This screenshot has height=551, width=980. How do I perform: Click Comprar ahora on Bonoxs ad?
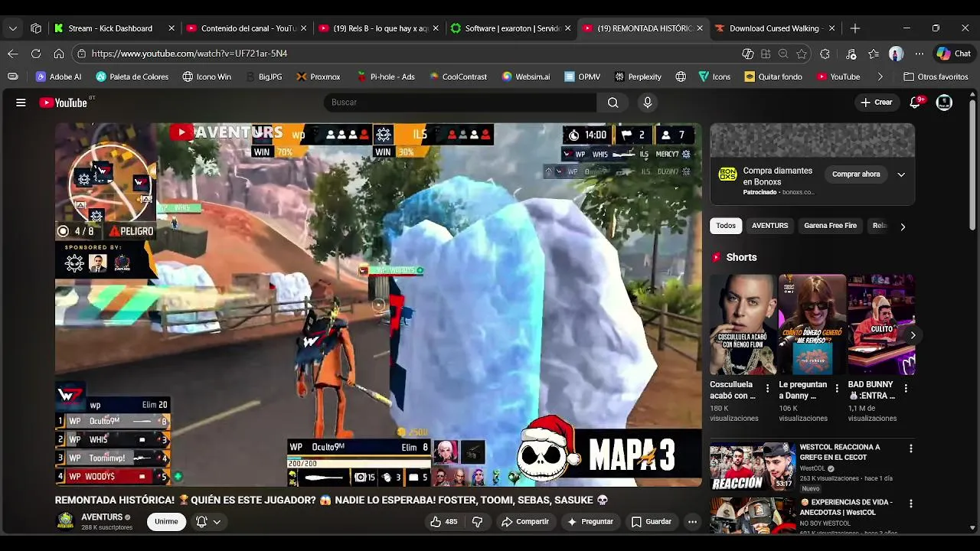click(x=856, y=174)
